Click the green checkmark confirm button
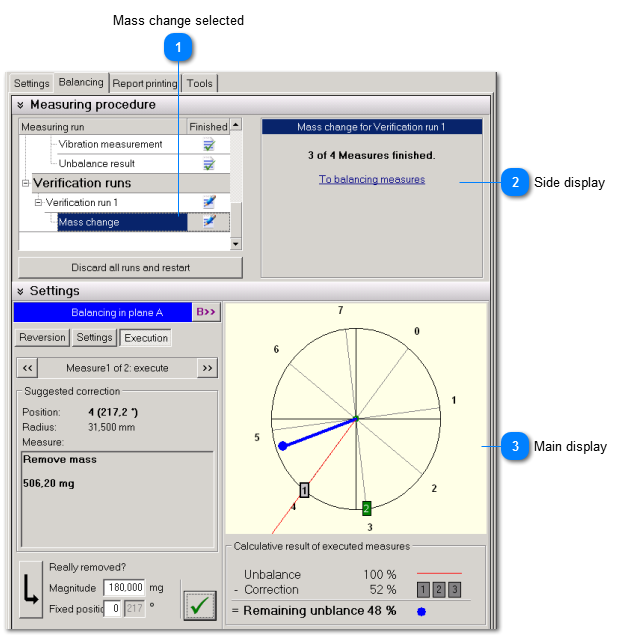 tap(200, 603)
